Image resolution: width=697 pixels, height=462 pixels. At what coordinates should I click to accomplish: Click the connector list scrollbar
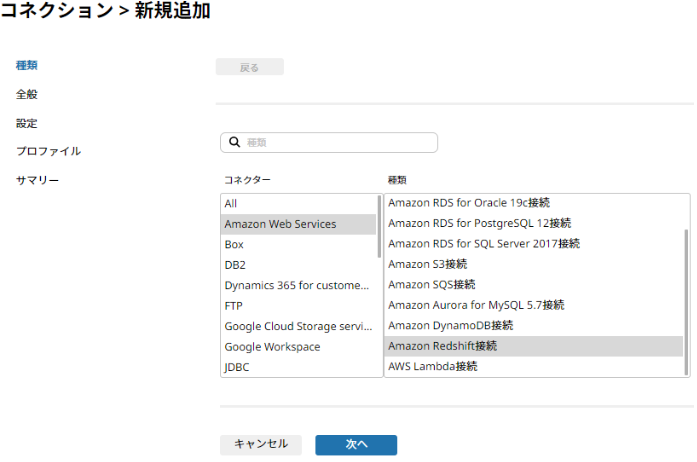point(379,226)
